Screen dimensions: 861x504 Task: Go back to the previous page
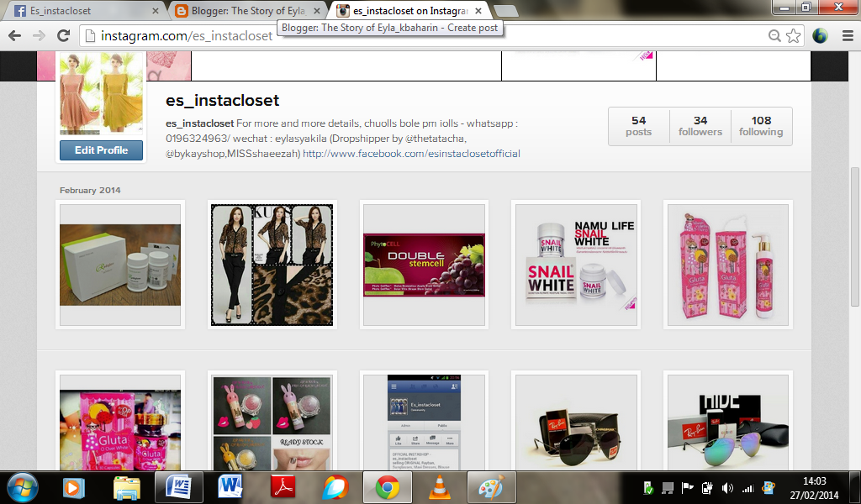click(15, 35)
